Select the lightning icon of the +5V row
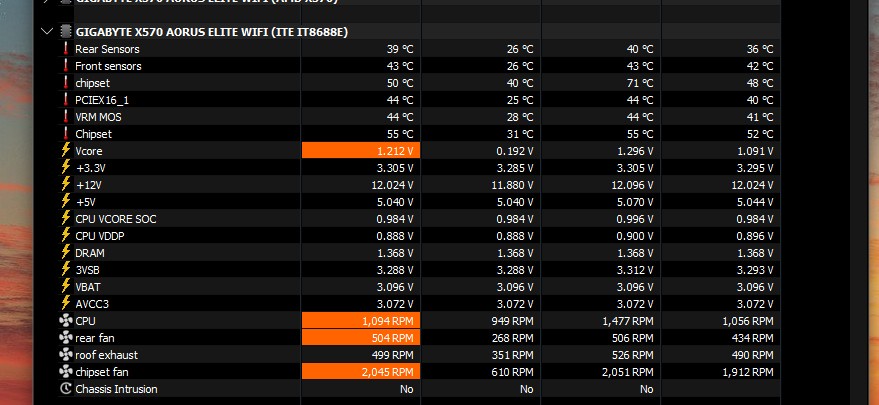The image size is (879, 405). [66, 201]
